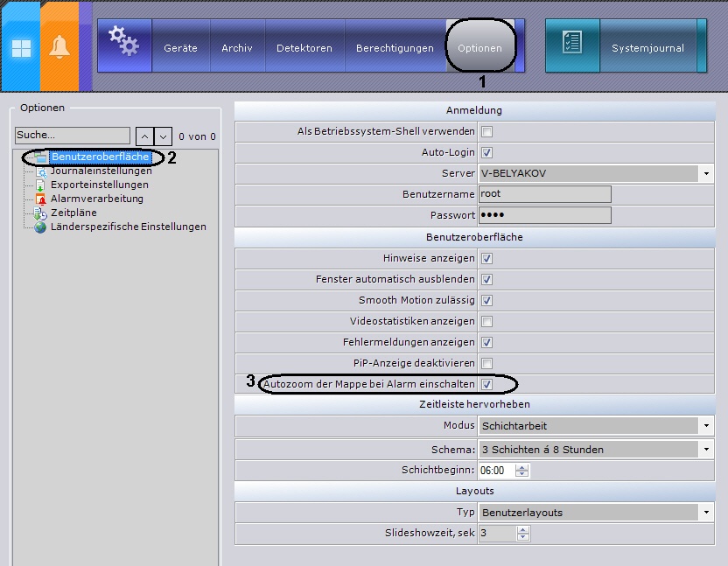Click the Länderspezifische Einstellungen globe icon
Screen dimensions: 728x566
pos(41,227)
